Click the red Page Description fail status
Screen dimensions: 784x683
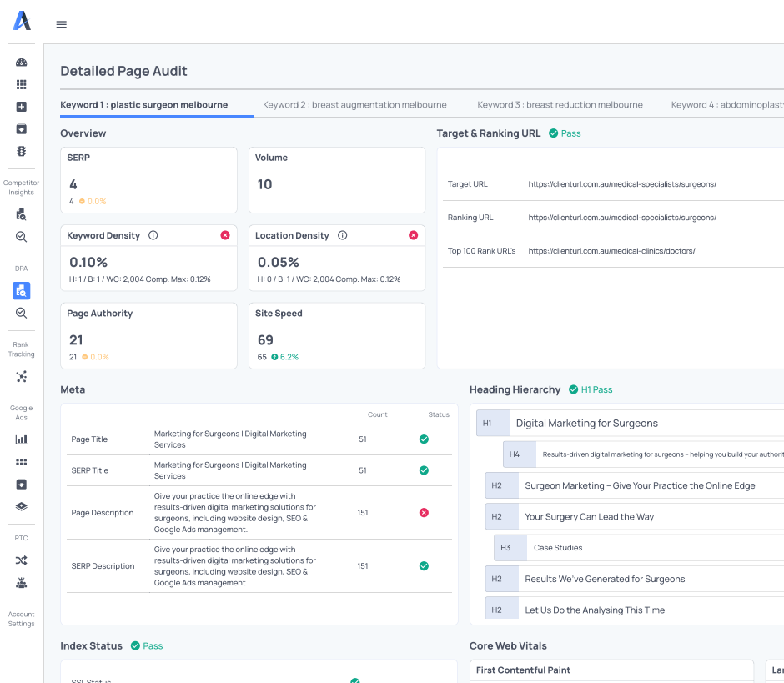click(x=424, y=513)
